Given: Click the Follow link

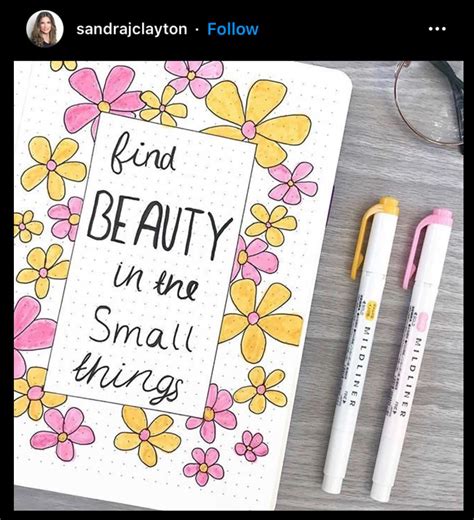Looking at the screenshot, I should [233, 29].
